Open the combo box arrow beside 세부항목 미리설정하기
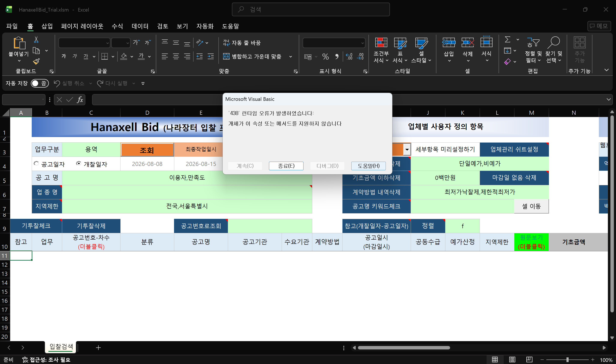616x364 pixels. pos(407,149)
